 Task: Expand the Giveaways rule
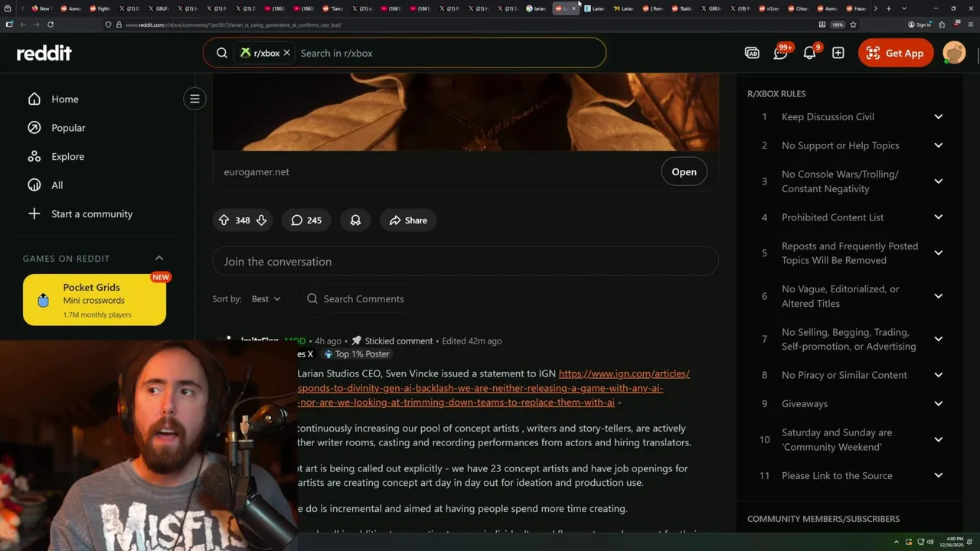(939, 404)
